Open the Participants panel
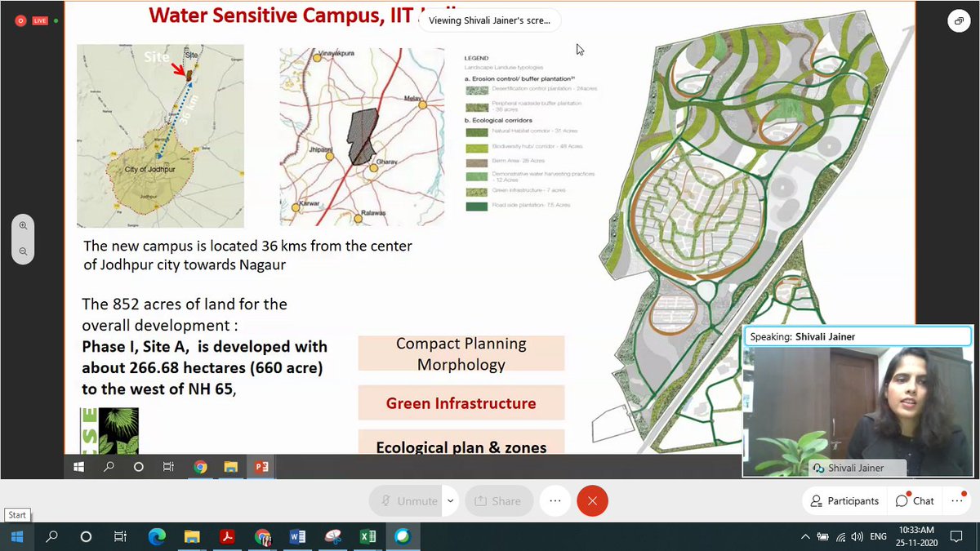Screen dimensions: 980x551 tap(844, 501)
